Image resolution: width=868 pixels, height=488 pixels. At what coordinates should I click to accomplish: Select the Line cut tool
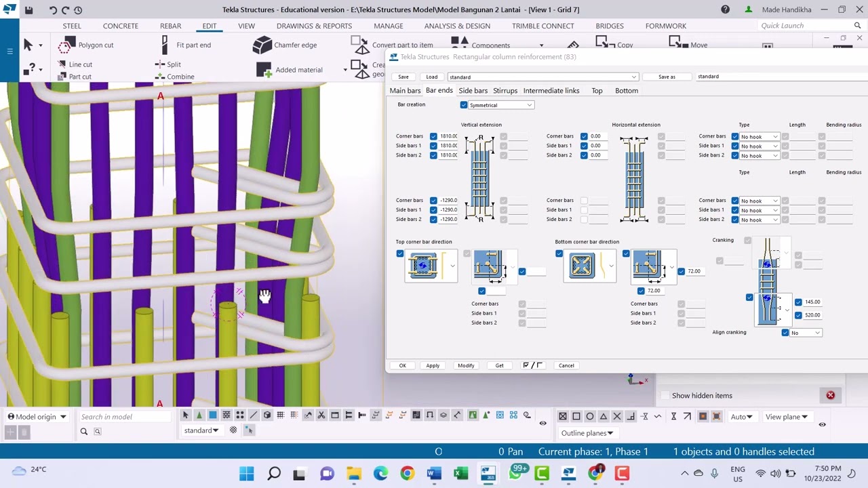click(75, 64)
